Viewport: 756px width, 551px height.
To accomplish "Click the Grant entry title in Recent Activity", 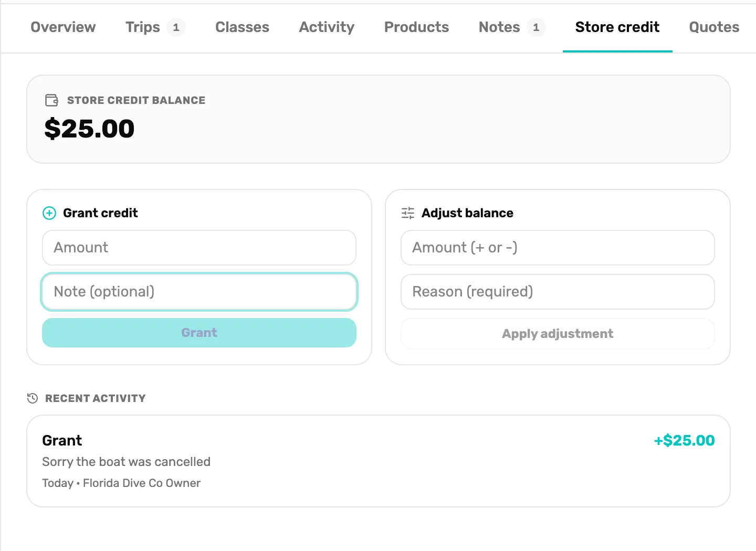I will pyautogui.click(x=62, y=440).
